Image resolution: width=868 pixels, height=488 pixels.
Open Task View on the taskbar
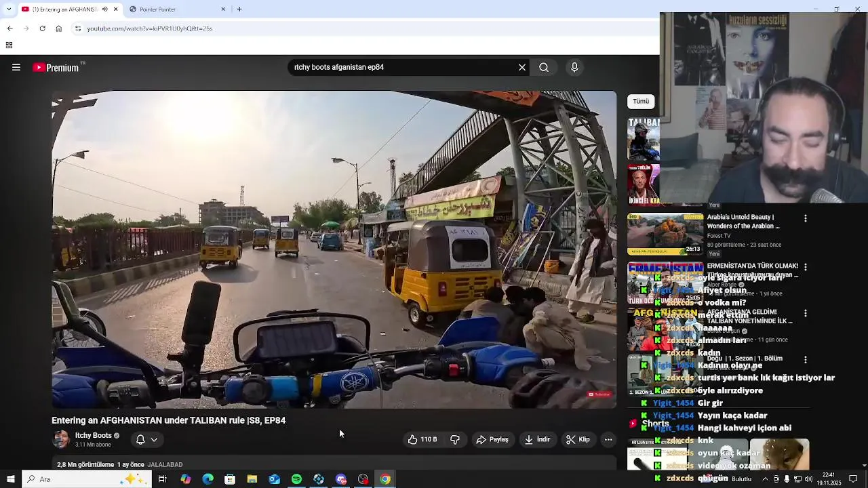(x=163, y=479)
